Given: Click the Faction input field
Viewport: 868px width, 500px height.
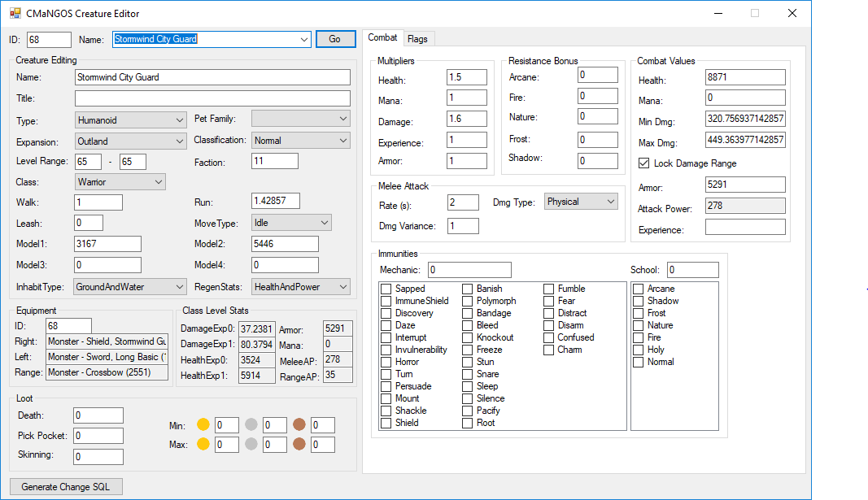Looking at the screenshot, I should point(275,161).
